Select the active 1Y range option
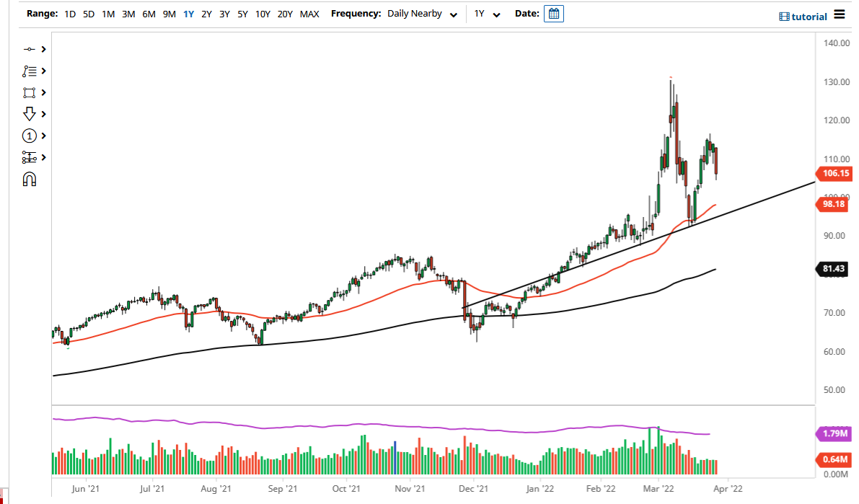This screenshot has height=504, width=859. pos(188,14)
